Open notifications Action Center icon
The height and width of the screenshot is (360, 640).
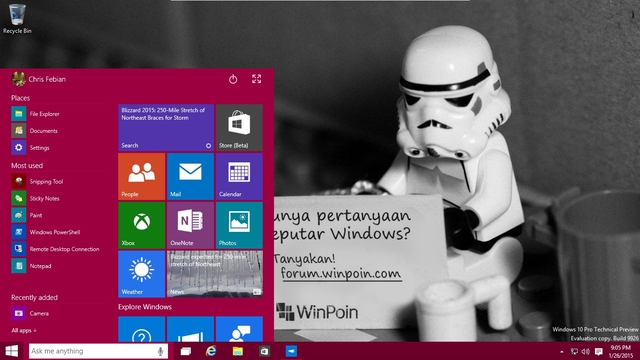pyautogui.click(x=598, y=351)
